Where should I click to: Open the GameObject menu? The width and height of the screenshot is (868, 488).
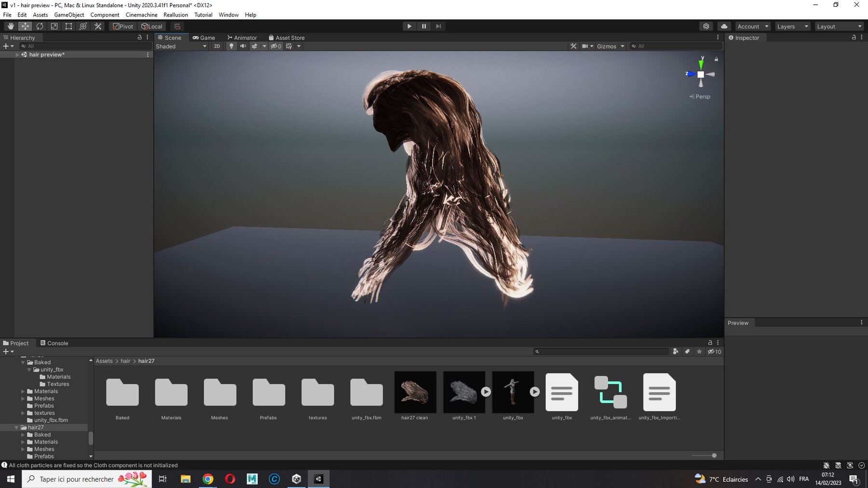(x=69, y=15)
